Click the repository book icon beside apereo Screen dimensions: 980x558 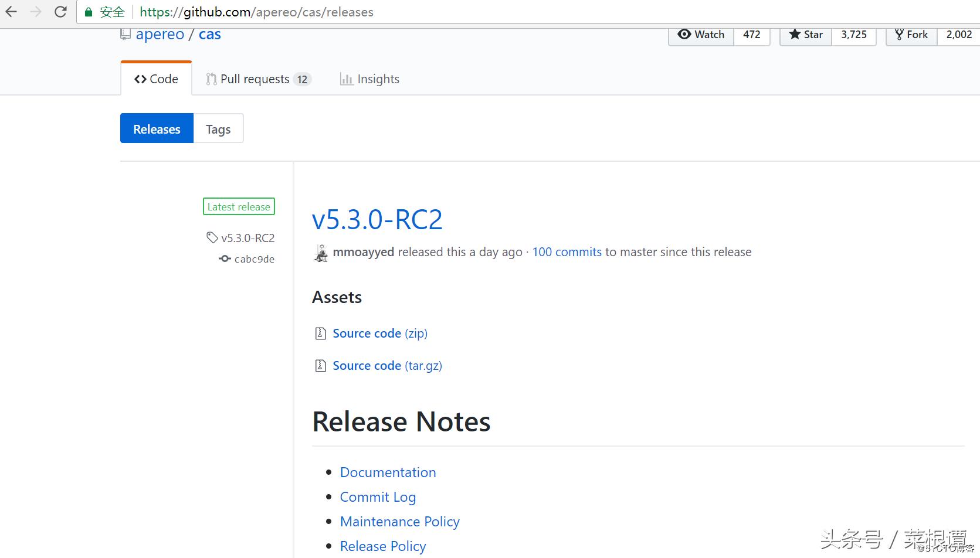126,34
